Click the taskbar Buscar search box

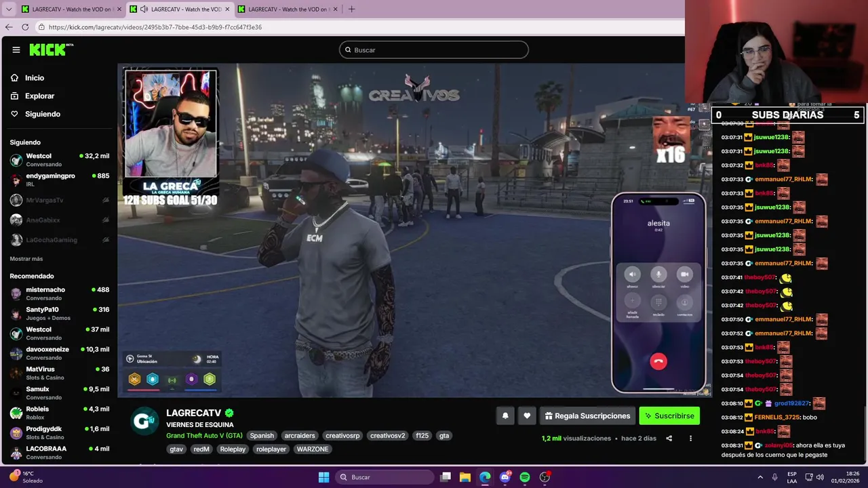384,477
